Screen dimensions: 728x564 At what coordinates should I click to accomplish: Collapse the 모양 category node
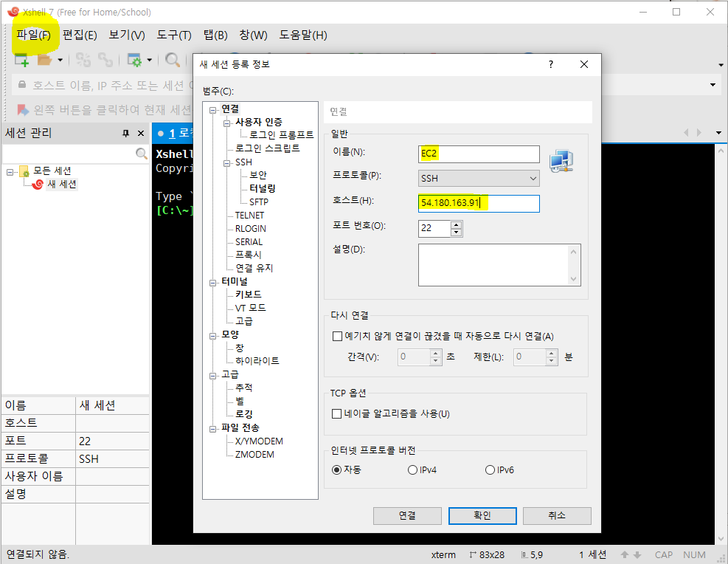pos(212,336)
